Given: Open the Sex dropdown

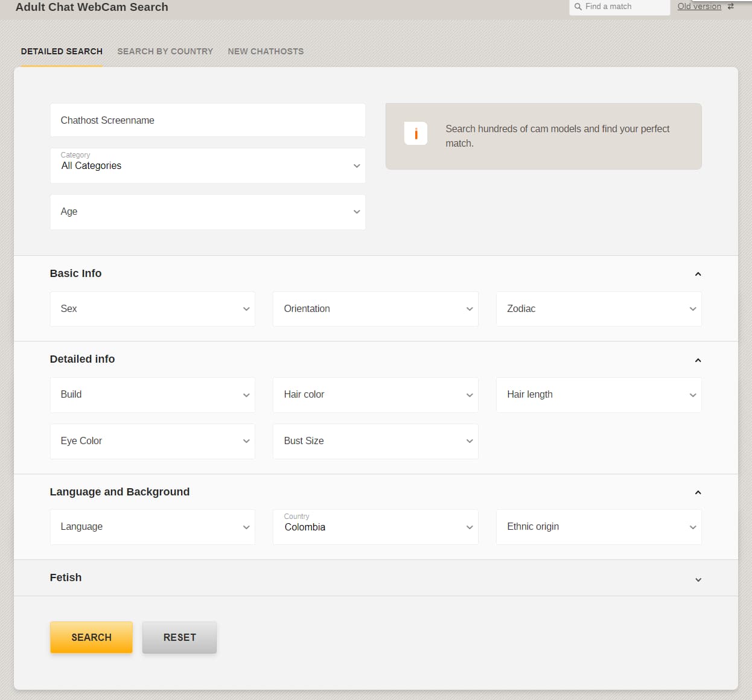Looking at the screenshot, I should [x=153, y=309].
